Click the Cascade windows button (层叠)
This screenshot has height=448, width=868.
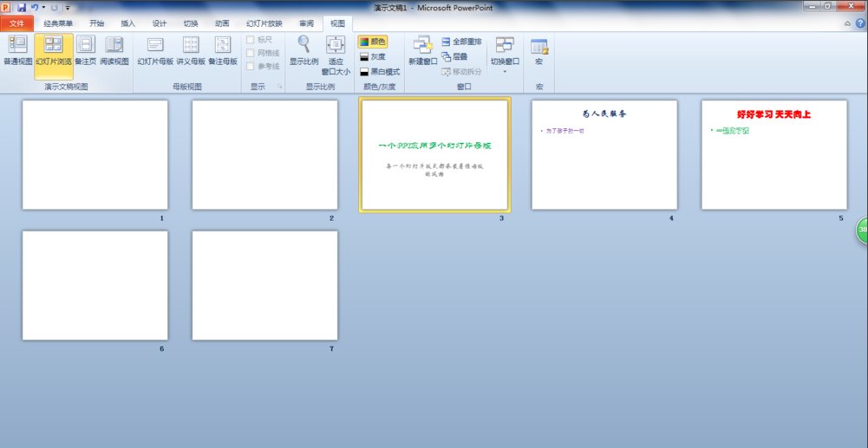pos(454,56)
